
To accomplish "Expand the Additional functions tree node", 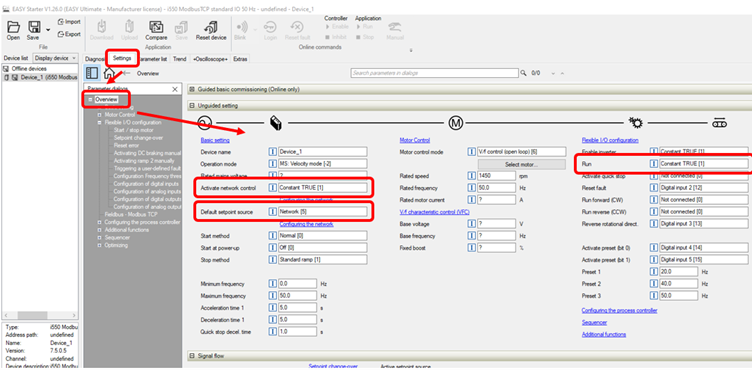I will coord(99,230).
